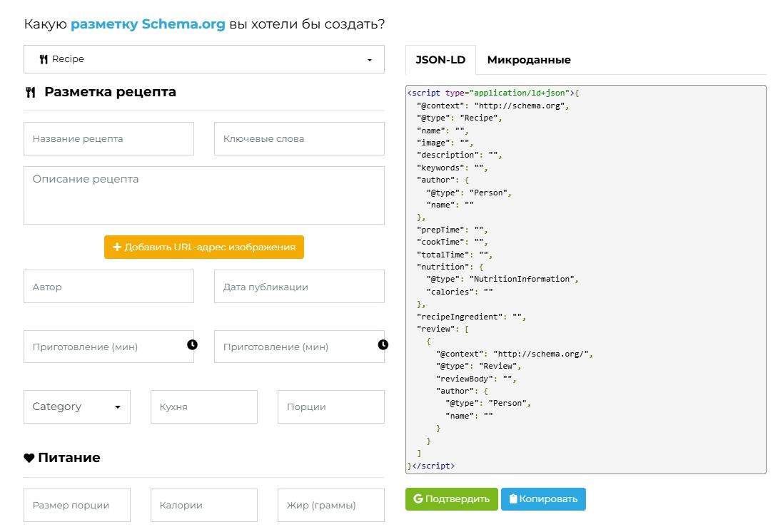Switch to the Микроданные tab

pyautogui.click(x=528, y=60)
